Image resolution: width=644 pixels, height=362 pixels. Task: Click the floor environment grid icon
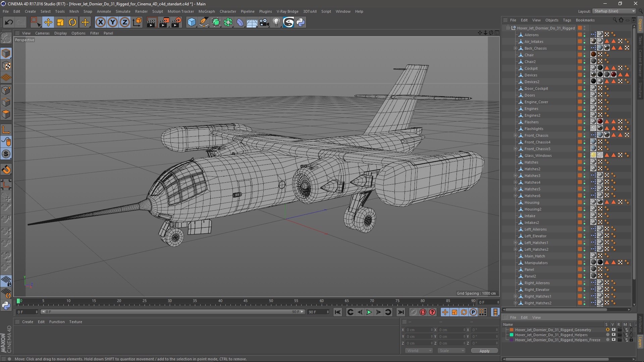click(252, 22)
